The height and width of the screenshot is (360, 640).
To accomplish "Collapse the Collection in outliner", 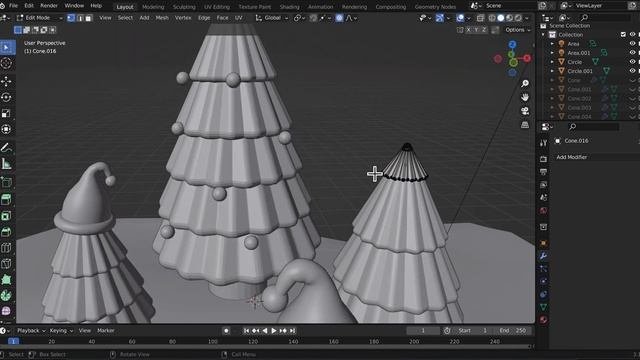I will [543, 35].
